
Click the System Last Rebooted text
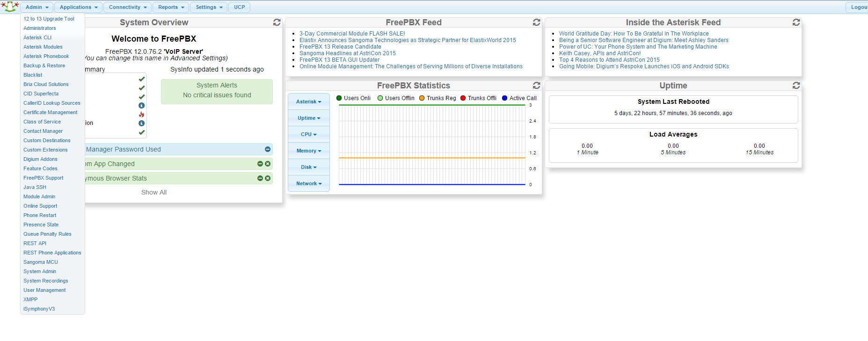pos(673,102)
